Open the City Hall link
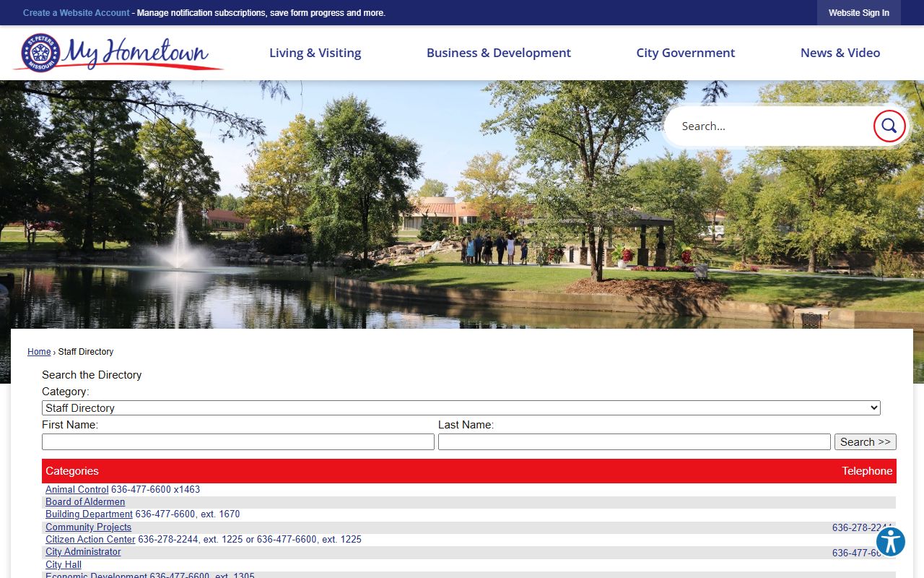 pyautogui.click(x=64, y=564)
